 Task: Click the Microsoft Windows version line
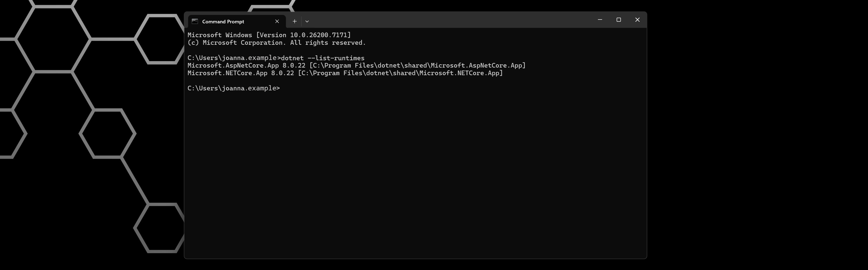click(269, 35)
